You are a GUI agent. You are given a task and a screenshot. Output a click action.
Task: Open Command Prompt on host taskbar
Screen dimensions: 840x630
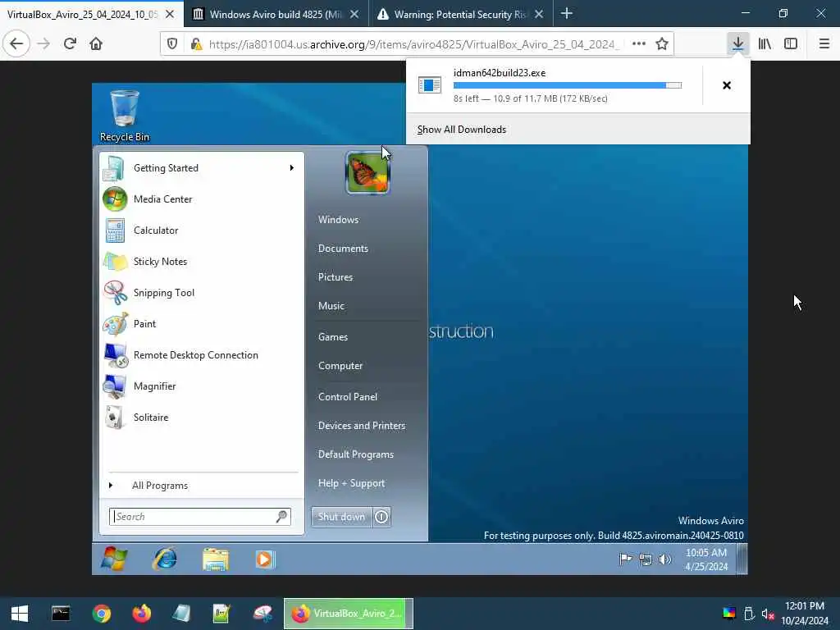(61, 614)
